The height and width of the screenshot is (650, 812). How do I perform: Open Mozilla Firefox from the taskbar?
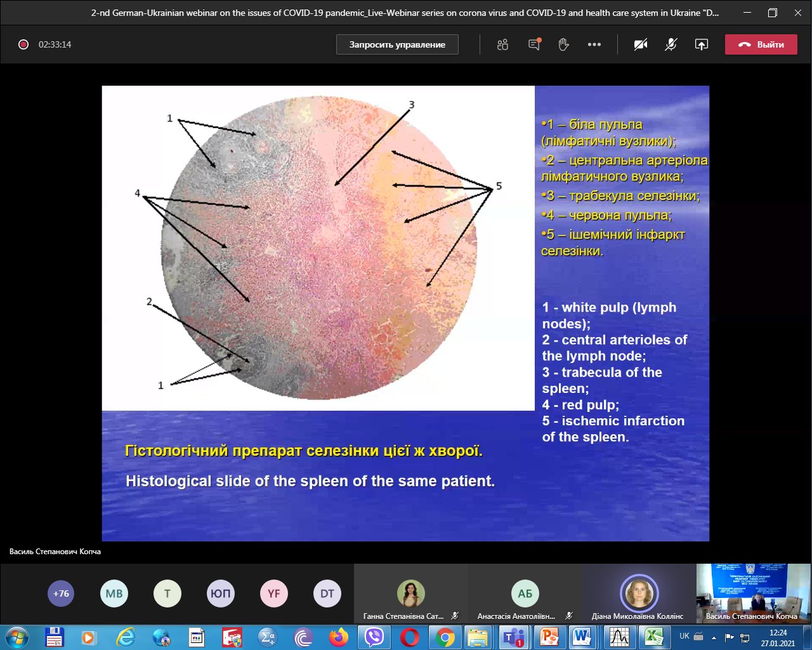coord(339,637)
